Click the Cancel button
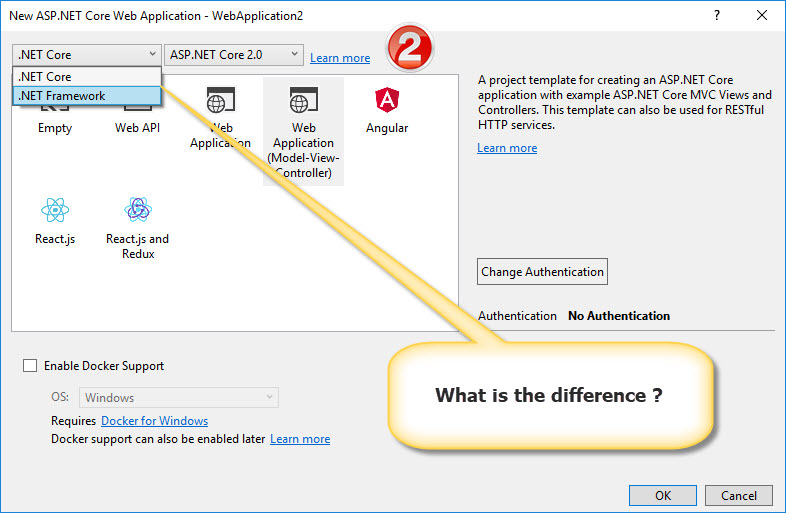The width and height of the screenshot is (786, 513). 739,495
